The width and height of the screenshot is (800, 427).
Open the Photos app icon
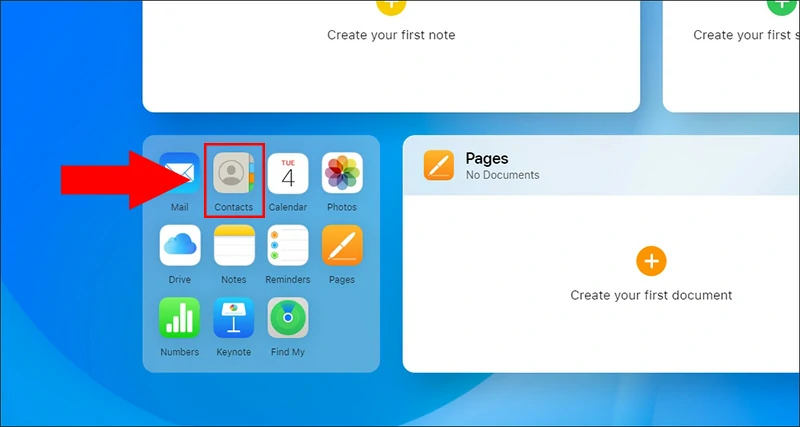[342, 173]
